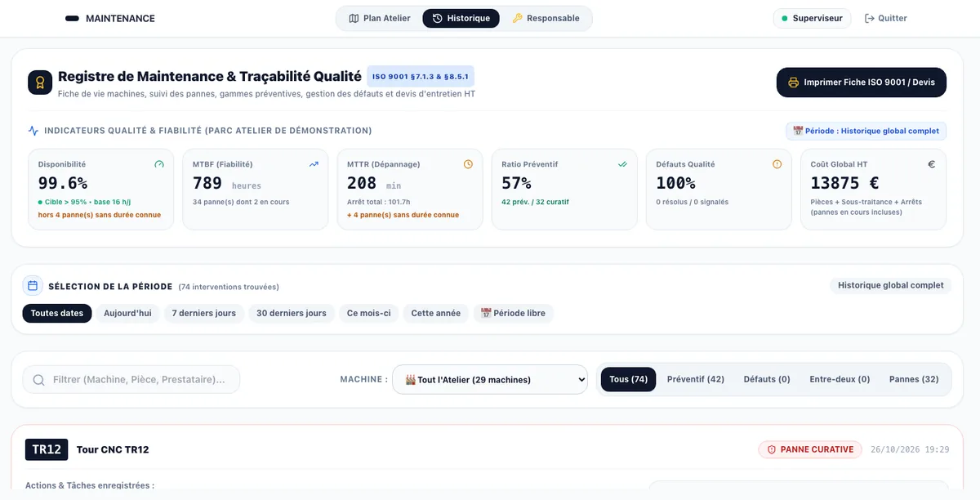Select the 7 derniers jours filter

pyautogui.click(x=203, y=313)
